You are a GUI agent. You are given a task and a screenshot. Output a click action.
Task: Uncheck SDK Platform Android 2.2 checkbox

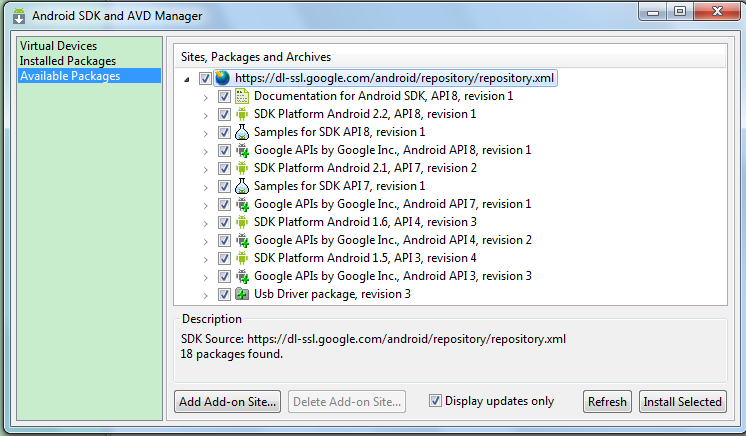click(224, 115)
